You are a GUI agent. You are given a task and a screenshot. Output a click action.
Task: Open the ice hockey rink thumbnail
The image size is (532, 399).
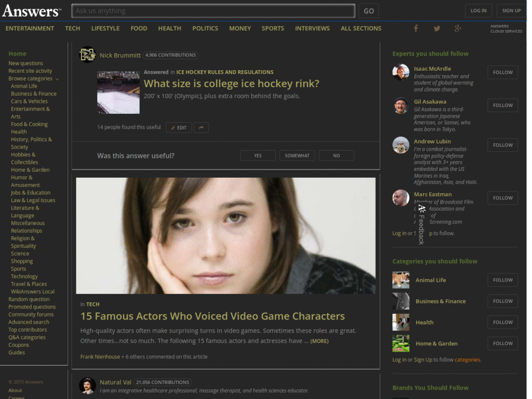118,92
